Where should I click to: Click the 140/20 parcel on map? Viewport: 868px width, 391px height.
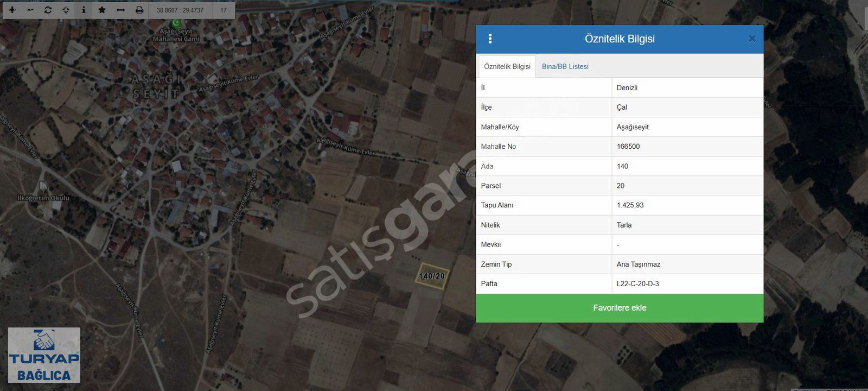tap(432, 276)
